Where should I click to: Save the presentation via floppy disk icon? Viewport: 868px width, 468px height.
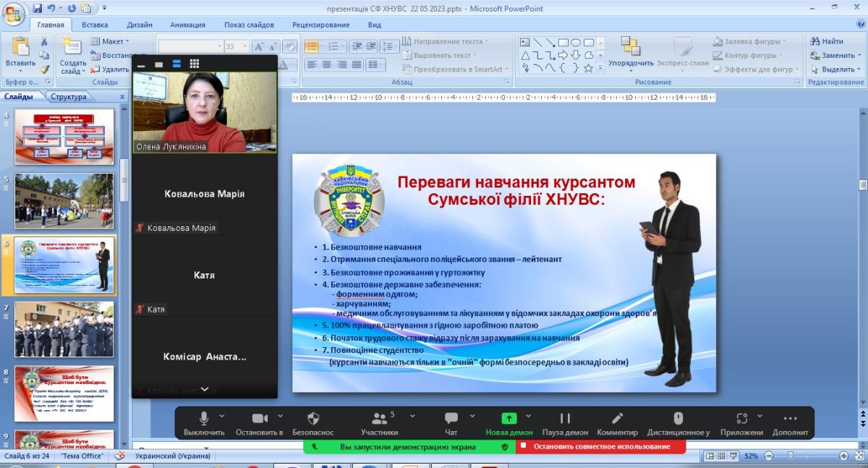pos(38,9)
